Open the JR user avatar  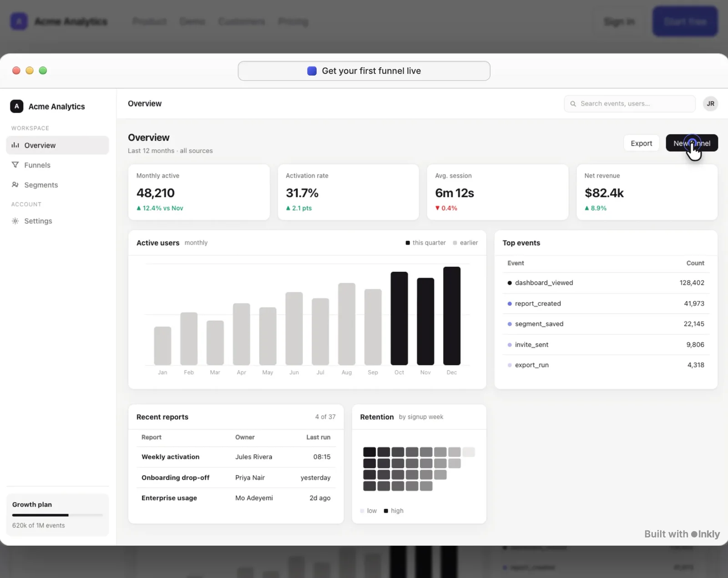(x=710, y=104)
